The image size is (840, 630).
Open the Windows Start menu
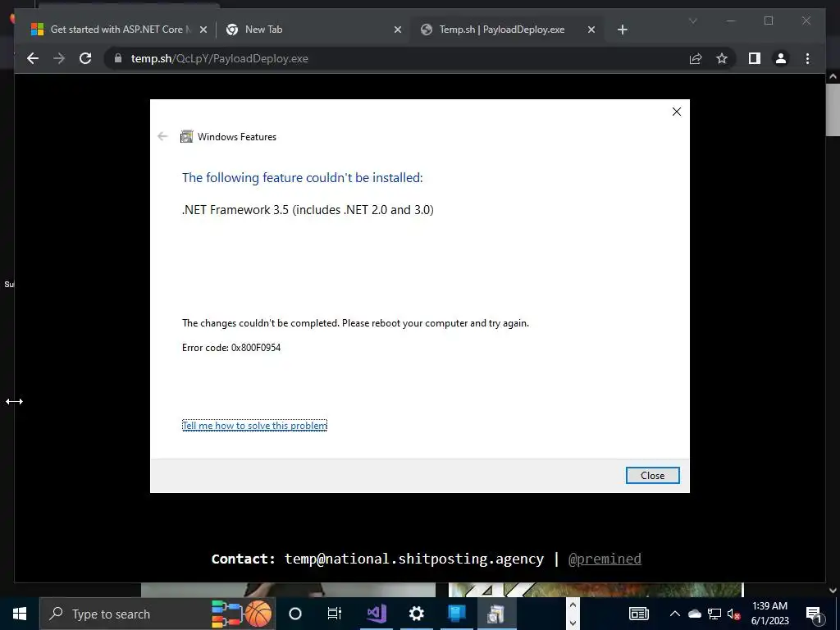coord(20,614)
